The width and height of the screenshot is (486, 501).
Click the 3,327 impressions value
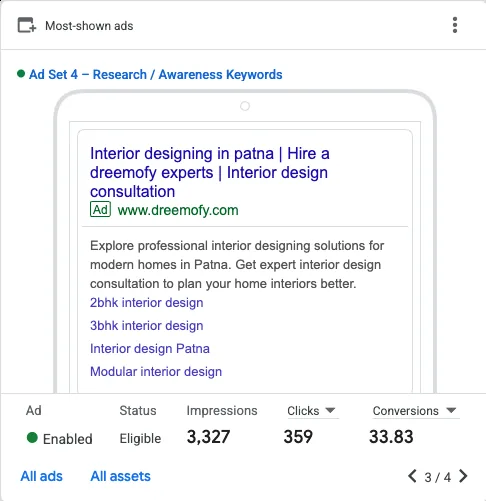(x=208, y=437)
